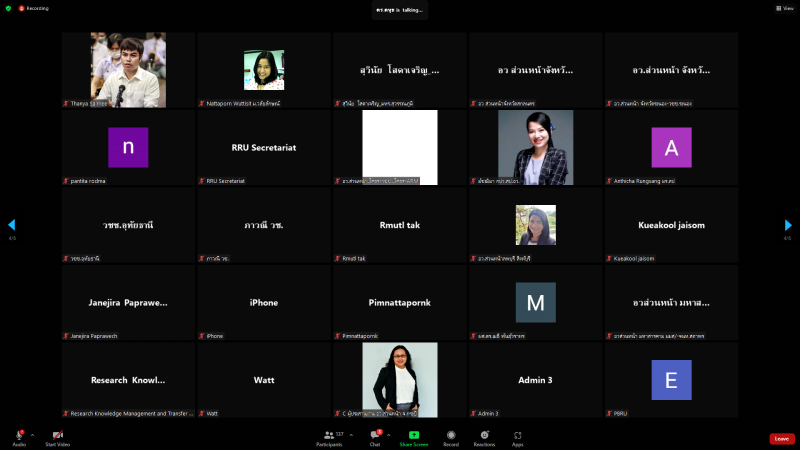Screen dimensions: 800x450
Task: Select the Admin 3 participant tile
Action: click(x=535, y=380)
